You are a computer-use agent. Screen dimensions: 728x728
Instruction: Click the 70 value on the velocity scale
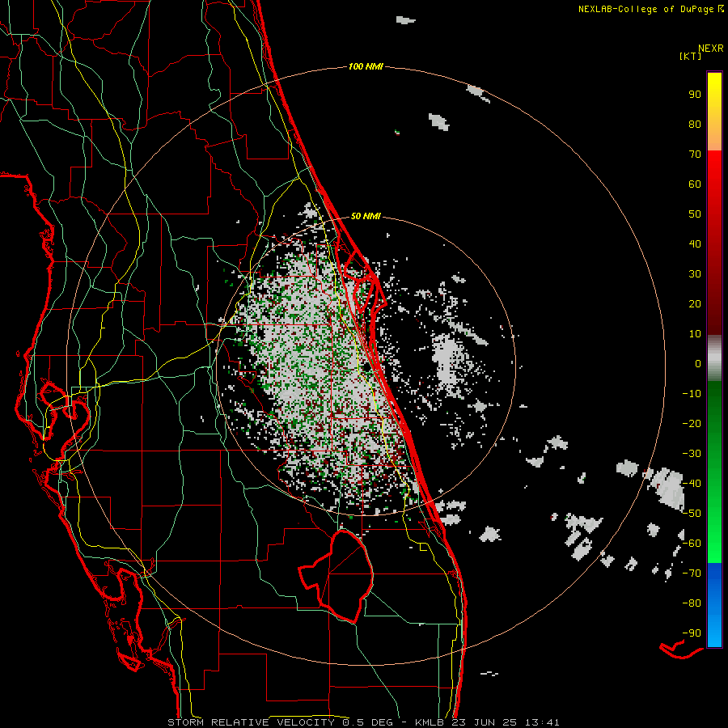click(x=695, y=154)
